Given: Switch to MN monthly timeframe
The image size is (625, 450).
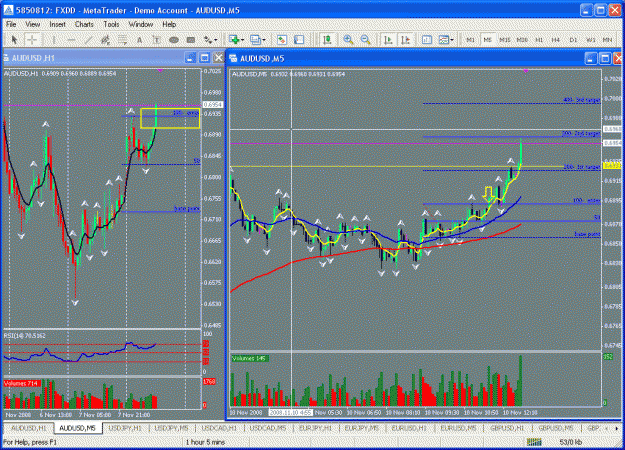Looking at the screenshot, I should (x=607, y=40).
